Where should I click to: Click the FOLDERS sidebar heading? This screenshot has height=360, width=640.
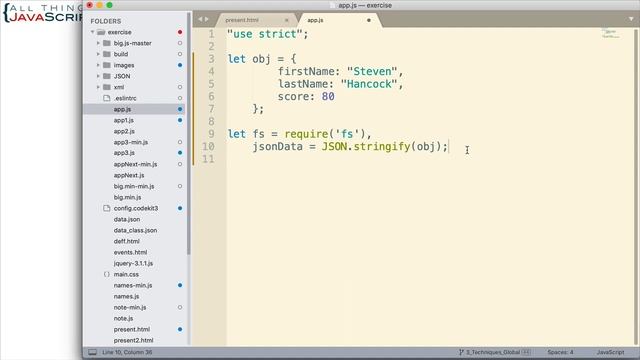click(106, 21)
